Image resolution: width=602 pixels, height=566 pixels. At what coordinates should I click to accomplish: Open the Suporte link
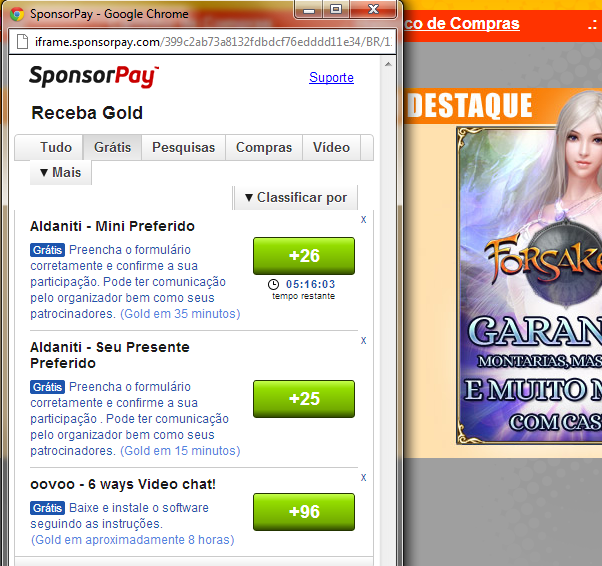pos(331,78)
